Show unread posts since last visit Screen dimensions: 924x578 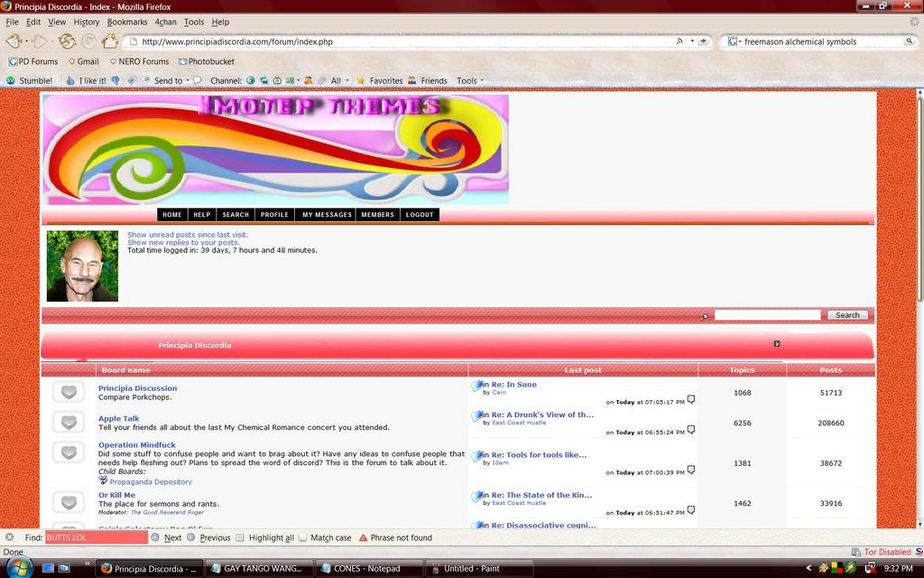(188, 235)
